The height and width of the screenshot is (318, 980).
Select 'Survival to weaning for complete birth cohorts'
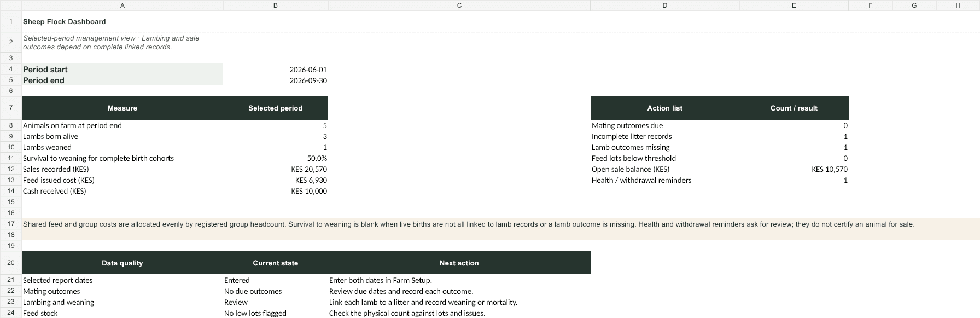point(122,158)
